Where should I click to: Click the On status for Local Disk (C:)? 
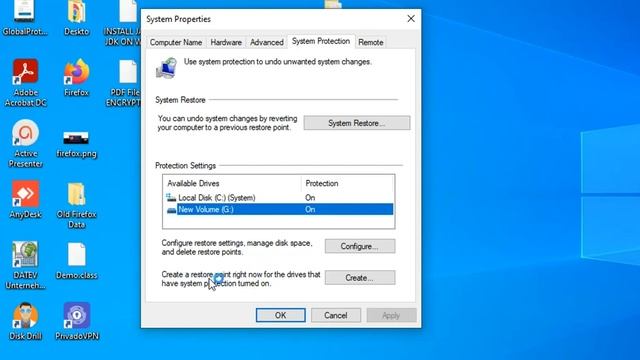pyautogui.click(x=310, y=198)
